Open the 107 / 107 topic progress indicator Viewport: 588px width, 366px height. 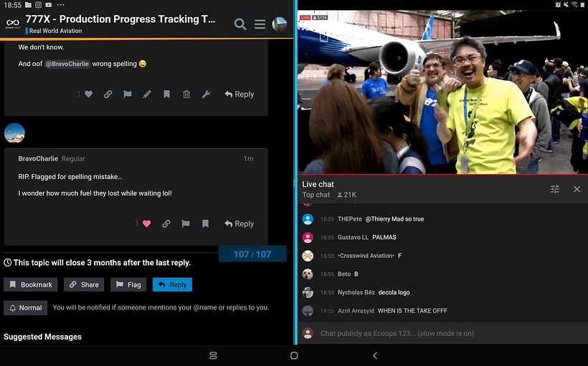tap(252, 254)
